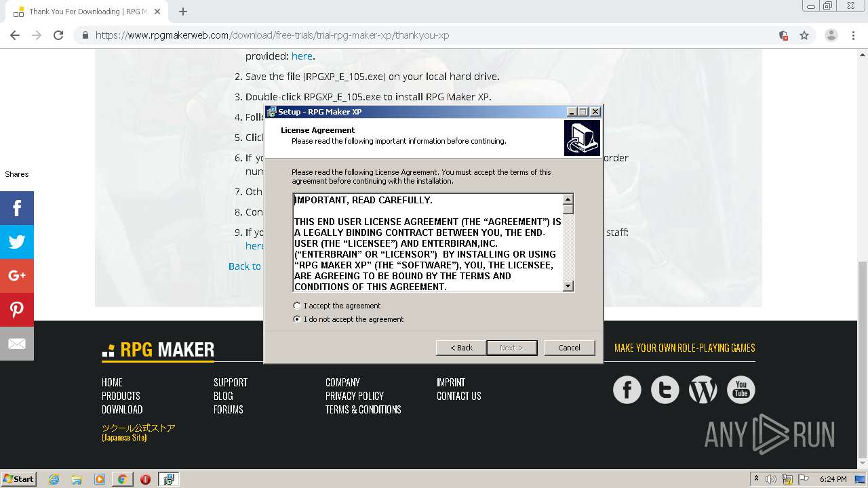Share page on Twitter sidebar icon

click(17, 242)
